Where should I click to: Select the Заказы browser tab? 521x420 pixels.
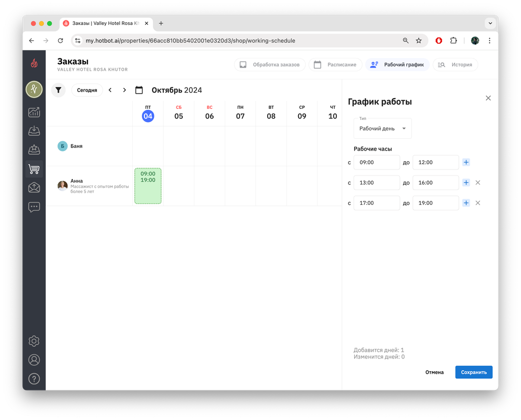click(x=106, y=23)
